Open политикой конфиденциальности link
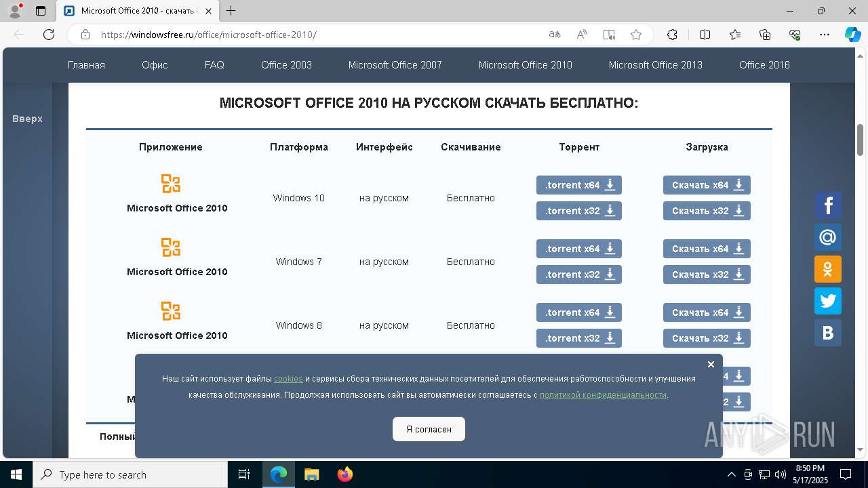The width and height of the screenshot is (868, 488). tap(603, 395)
